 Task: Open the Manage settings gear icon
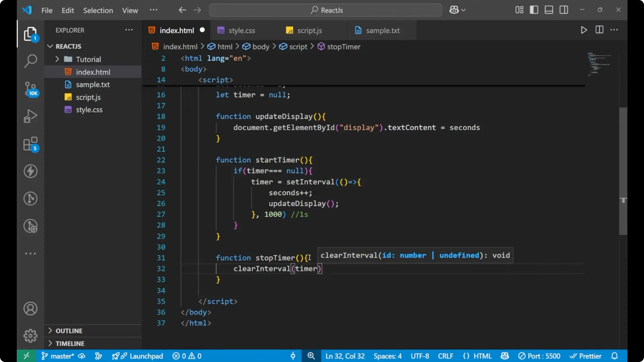(x=30, y=336)
